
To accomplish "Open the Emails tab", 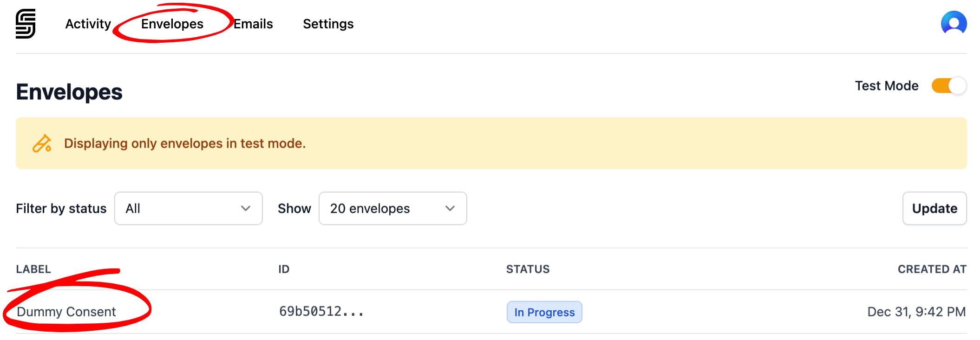I will [x=253, y=24].
